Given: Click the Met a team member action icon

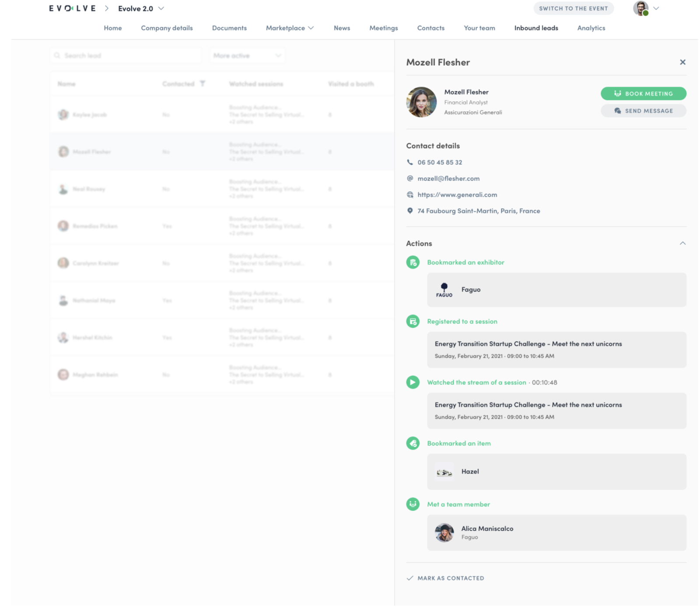Looking at the screenshot, I should pyautogui.click(x=413, y=504).
